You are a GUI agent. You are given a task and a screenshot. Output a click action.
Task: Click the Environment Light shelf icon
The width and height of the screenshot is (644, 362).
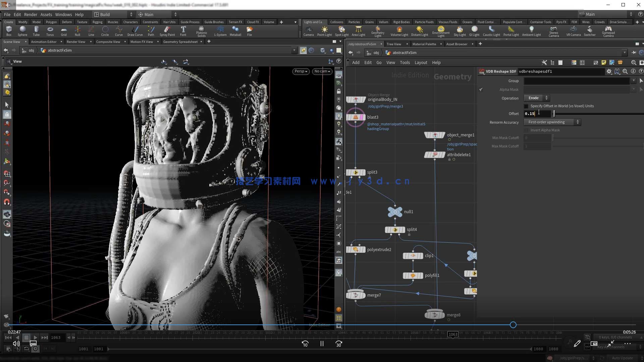point(441,31)
